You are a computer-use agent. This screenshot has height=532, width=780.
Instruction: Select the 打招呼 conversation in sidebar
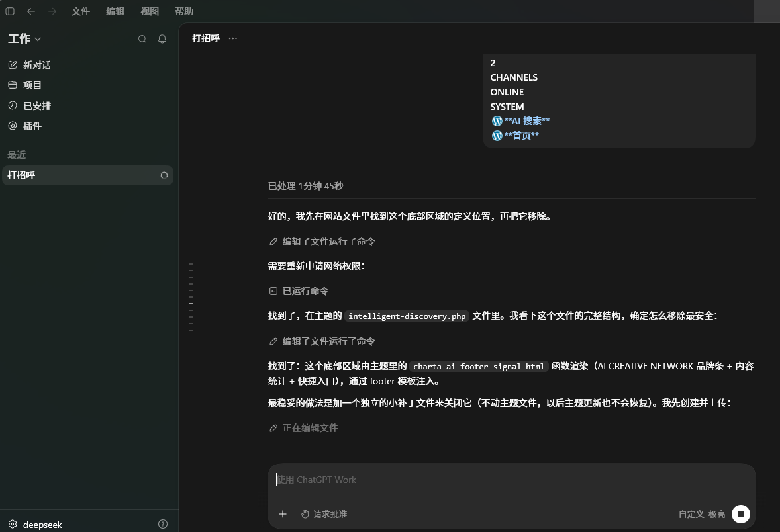pyautogui.click(x=87, y=175)
